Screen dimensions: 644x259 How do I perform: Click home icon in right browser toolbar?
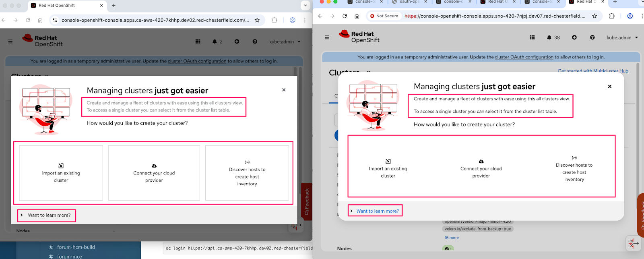[x=357, y=16]
